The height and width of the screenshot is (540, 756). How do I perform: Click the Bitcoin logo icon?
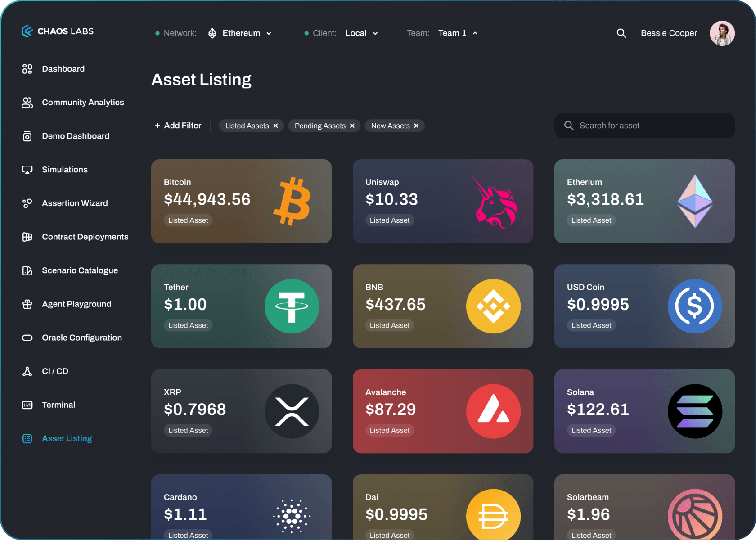point(292,201)
